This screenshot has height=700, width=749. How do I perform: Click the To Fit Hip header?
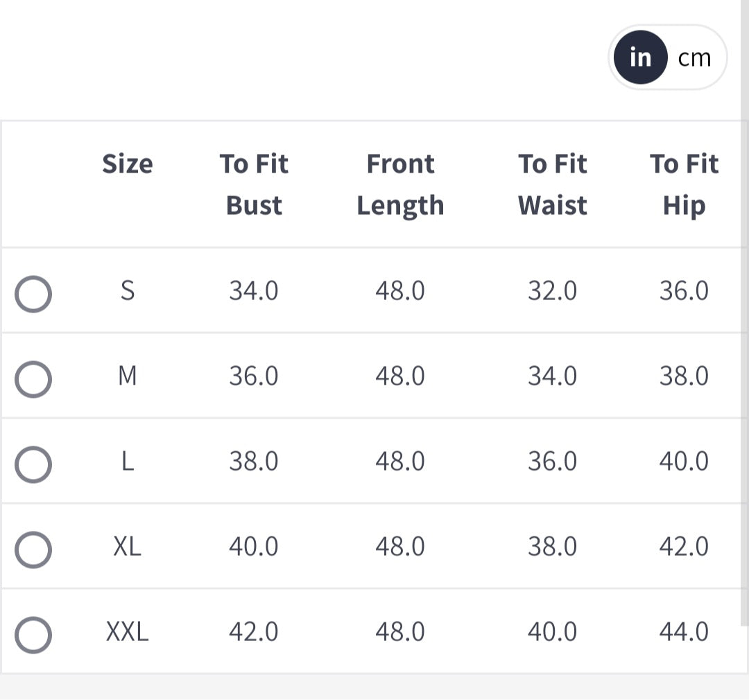click(684, 184)
